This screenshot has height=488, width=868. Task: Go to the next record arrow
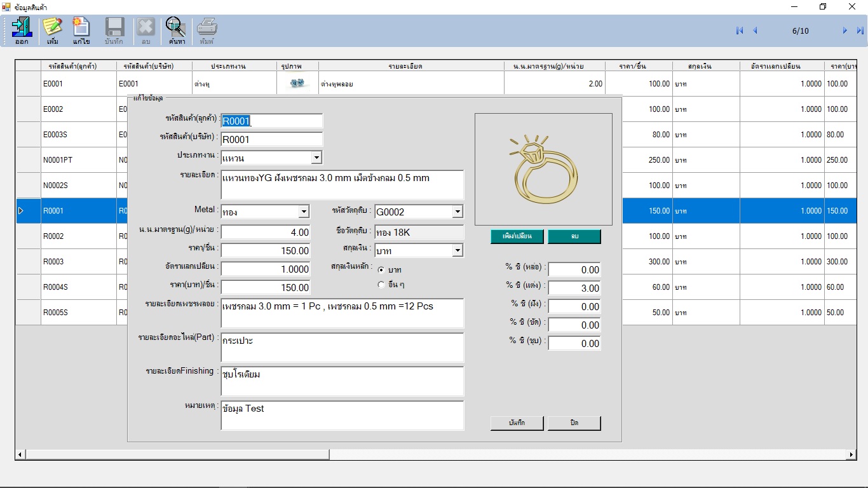[844, 30]
